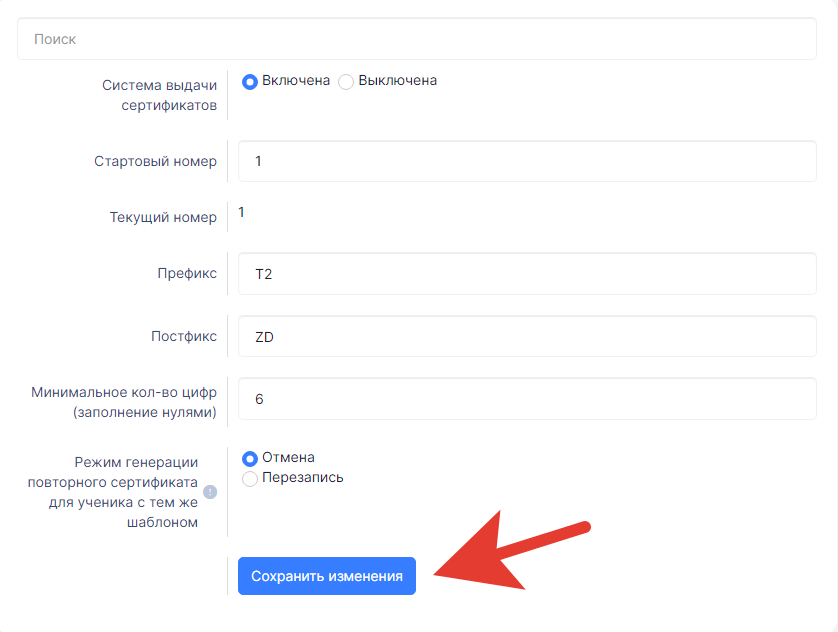Click the 'Постфикс' field containing ZD
838x632 pixels.
[x=527, y=337]
